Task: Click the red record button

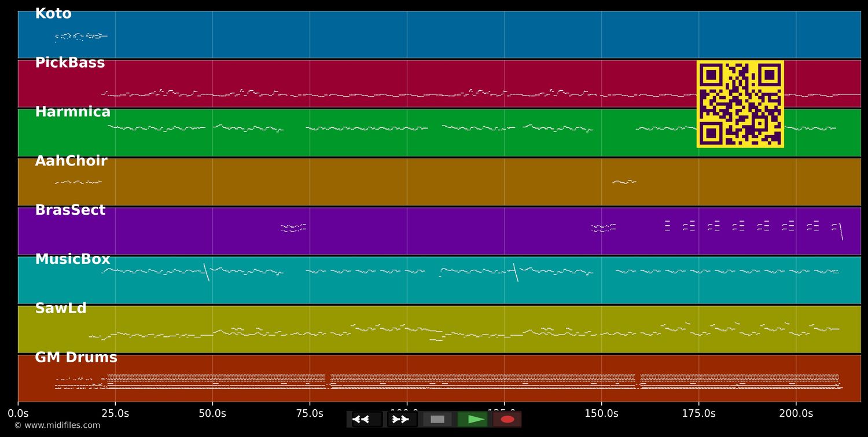Action: (507, 419)
